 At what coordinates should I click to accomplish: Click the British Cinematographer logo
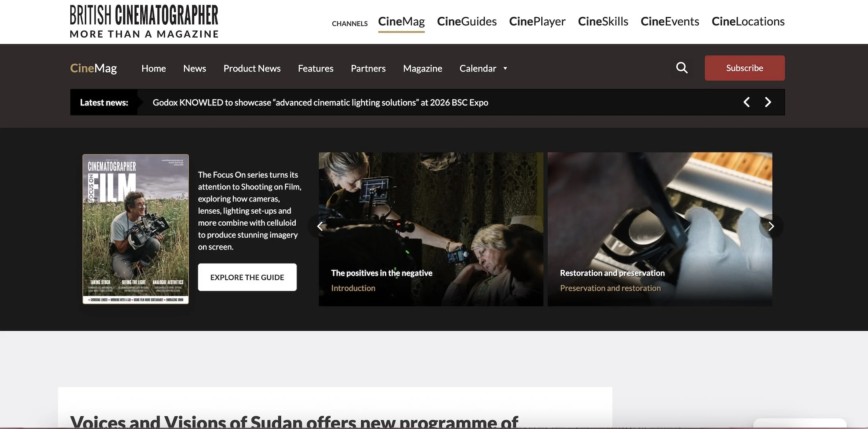pos(144,21)
